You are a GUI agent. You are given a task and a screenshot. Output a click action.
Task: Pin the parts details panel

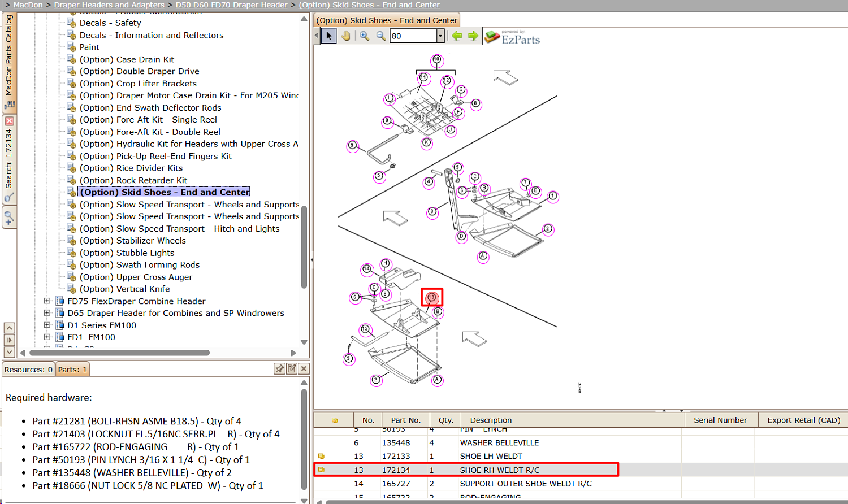tap(279, 368)
